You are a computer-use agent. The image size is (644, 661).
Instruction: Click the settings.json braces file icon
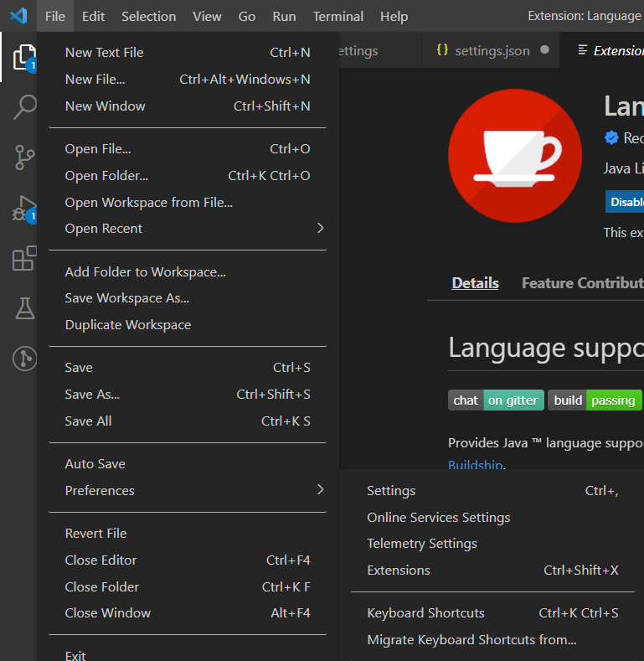point(442,50)
